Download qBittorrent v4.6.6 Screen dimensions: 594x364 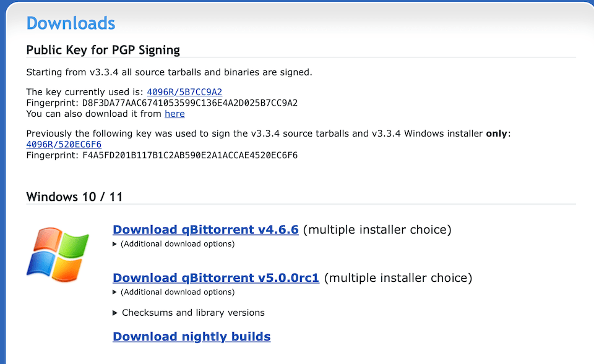[205, 230]
